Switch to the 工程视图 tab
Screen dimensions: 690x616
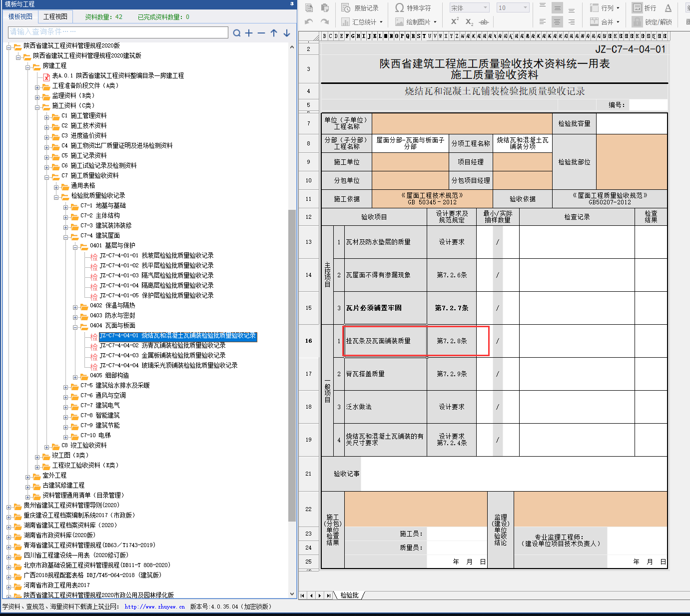coord(55,16)
